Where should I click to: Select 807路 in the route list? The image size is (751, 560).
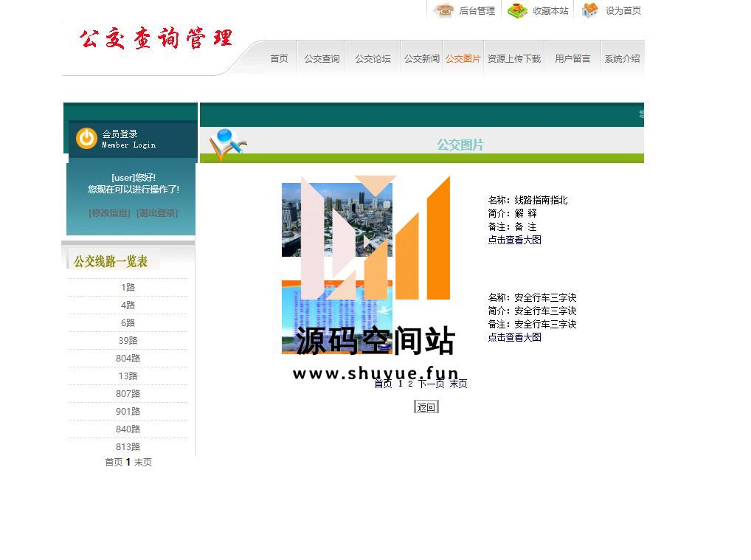coord(128,394)
